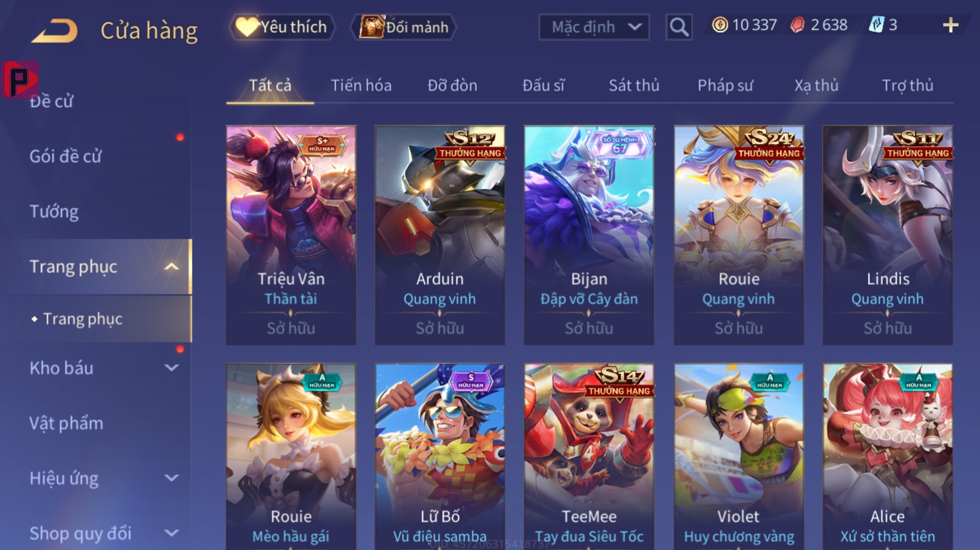Expand the Kho báu sidebar section
The image size is (980, 550).
(172, 367)
